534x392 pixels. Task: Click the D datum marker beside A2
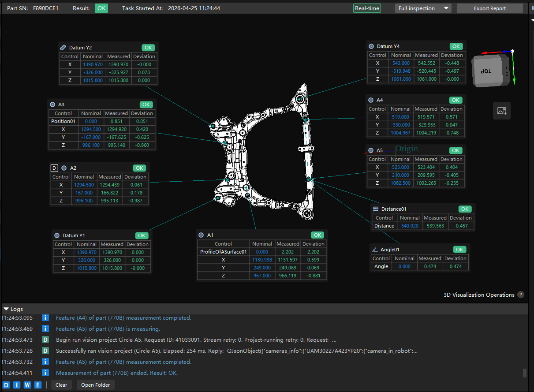point(54,168)
